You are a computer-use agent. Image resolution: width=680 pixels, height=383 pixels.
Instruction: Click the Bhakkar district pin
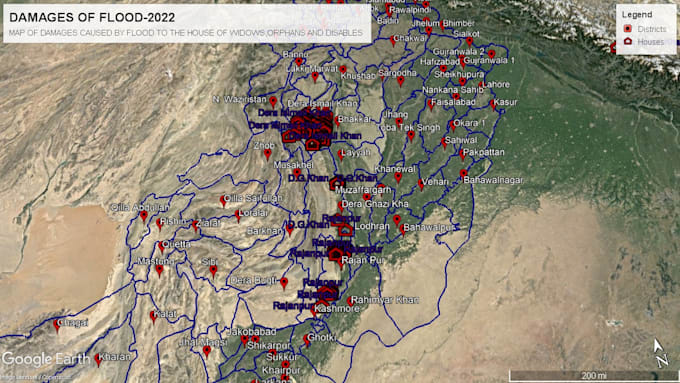pyautogui.click(x=337, y=121)
